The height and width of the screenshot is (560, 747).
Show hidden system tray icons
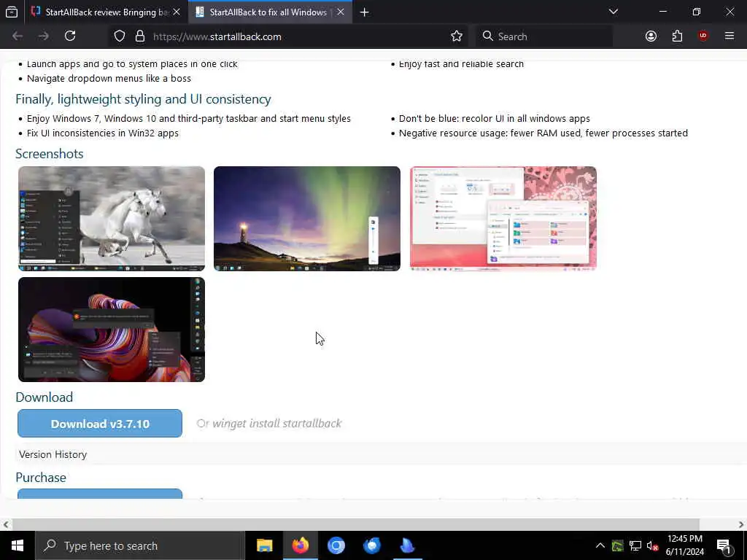pos(600,545)
